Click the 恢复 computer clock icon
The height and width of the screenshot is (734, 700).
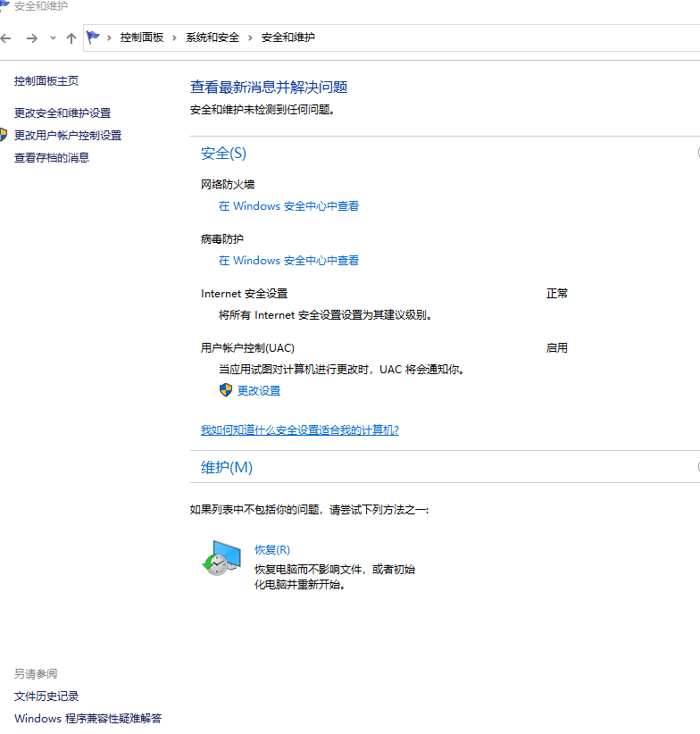coord(221,558)
